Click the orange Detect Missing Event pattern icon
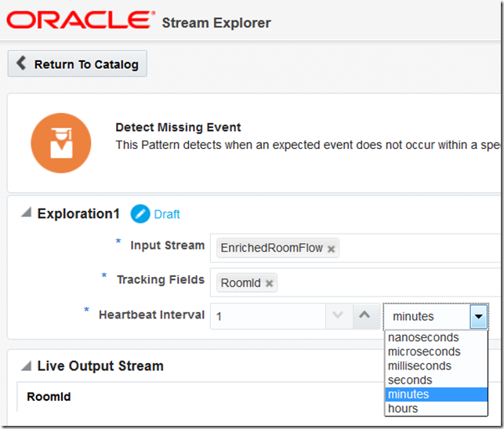 click(x=61, y=143)
